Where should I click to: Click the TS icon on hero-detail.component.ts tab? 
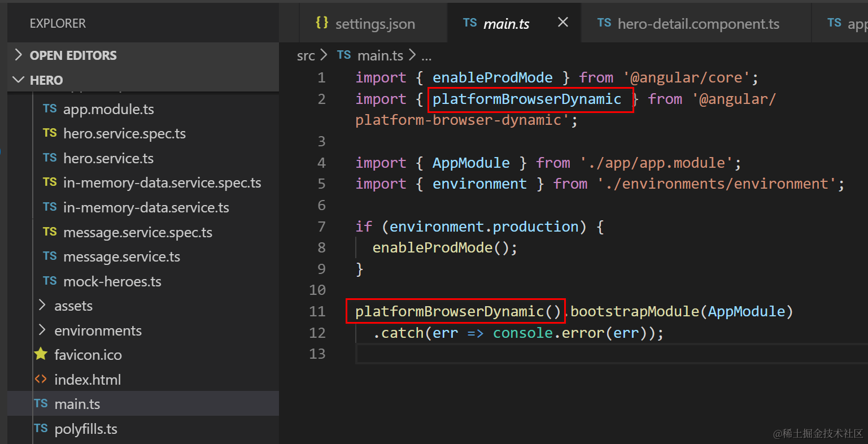604,23
